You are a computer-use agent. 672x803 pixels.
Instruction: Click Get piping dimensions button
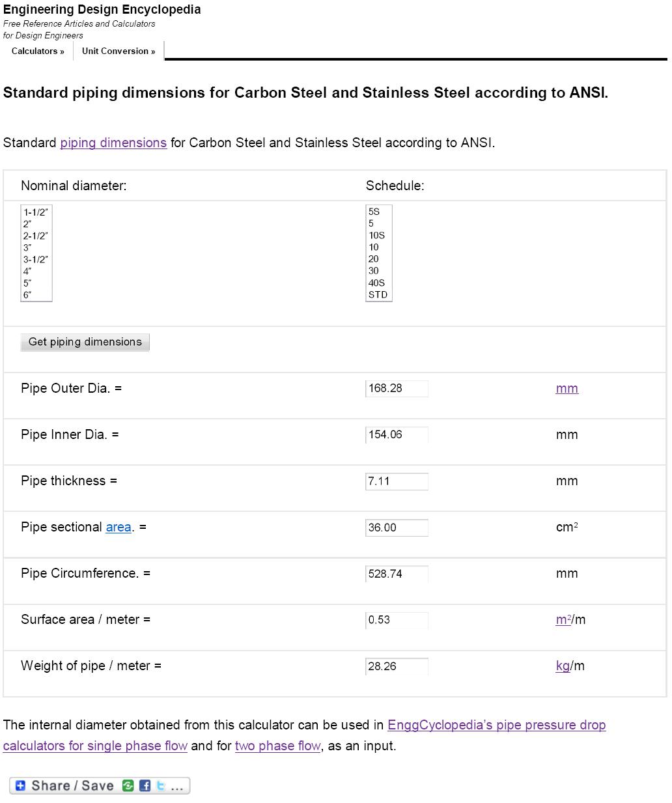[x=85, y=342]
